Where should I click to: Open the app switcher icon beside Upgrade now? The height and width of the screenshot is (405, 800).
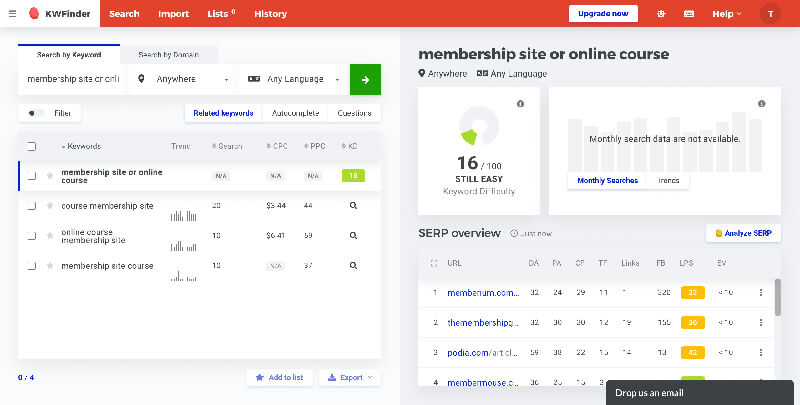[x=661, y=14]
